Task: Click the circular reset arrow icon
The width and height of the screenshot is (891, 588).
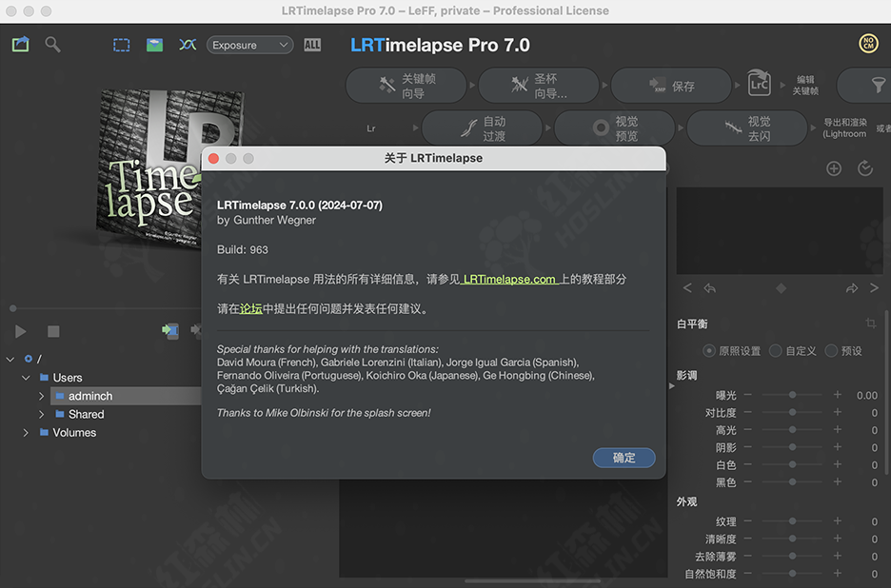Action: (865, 168)
